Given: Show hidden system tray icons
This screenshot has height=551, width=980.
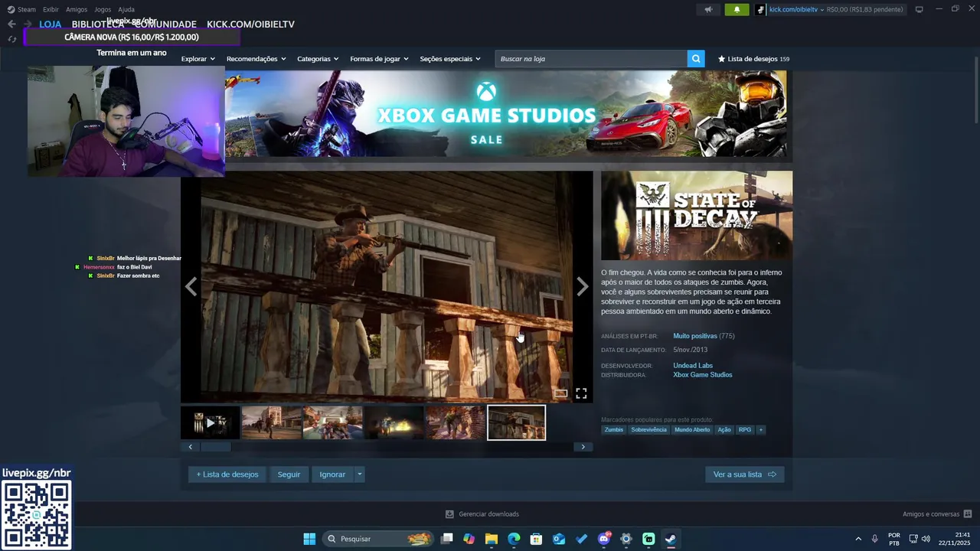Looking at the screenshot, I should [x=858, y=539].
